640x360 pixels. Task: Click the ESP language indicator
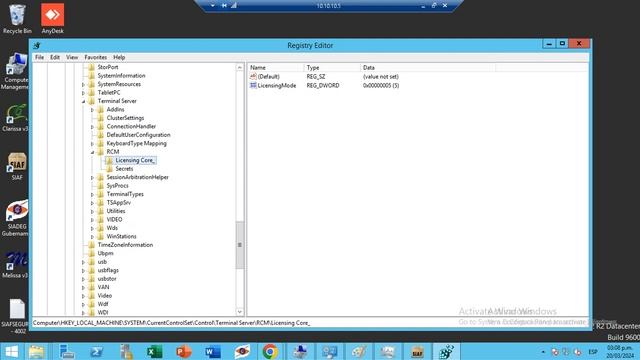(x=593, y=352)
